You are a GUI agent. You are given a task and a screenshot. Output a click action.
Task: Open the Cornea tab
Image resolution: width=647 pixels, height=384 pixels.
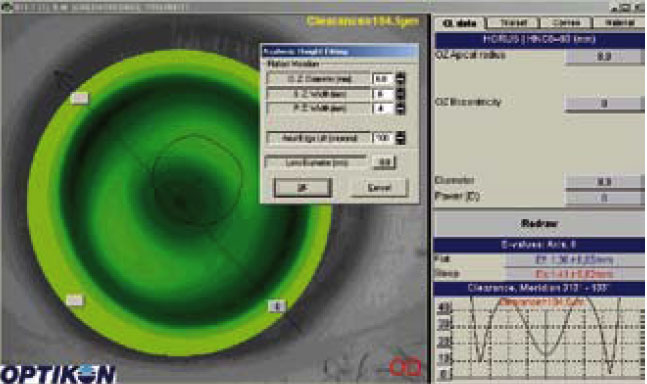[x=566, y=23]
